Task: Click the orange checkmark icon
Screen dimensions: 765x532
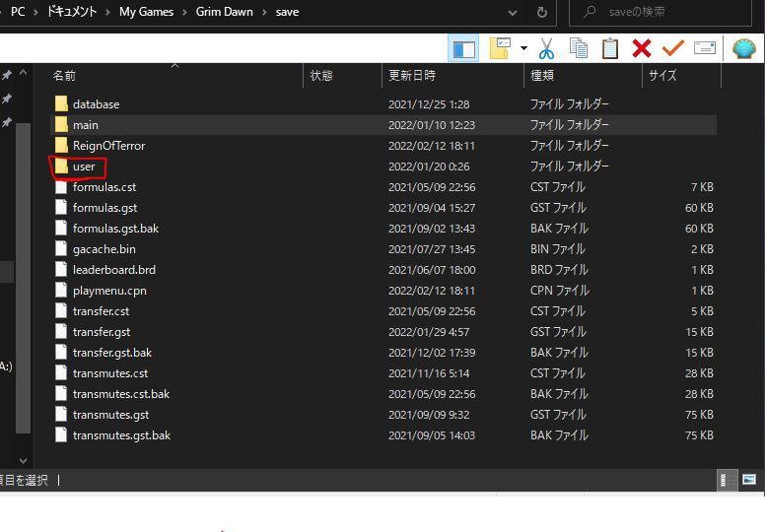Action: 672,48
